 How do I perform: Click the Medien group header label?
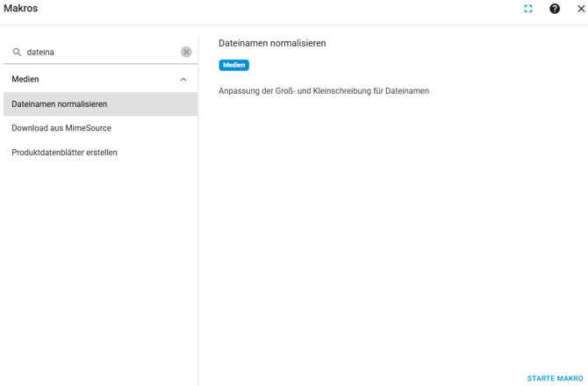coord(25,80)
